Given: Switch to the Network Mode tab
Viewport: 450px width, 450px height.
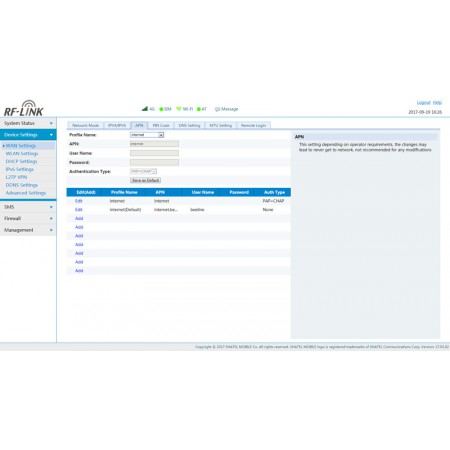Looking at the screenshot, I should click(85, 125).
